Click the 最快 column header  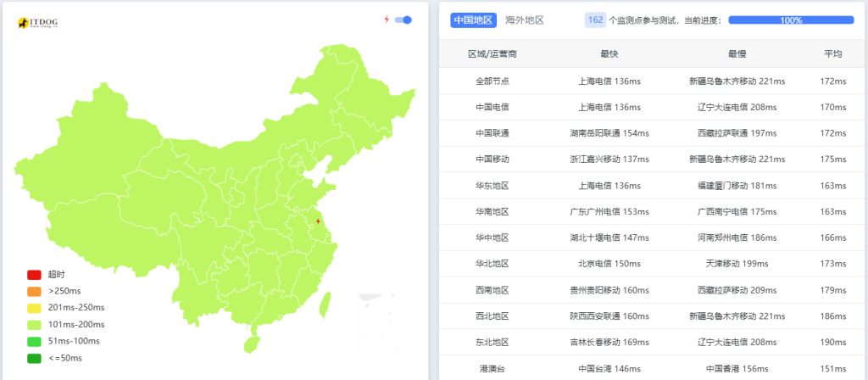coord(609,53)
